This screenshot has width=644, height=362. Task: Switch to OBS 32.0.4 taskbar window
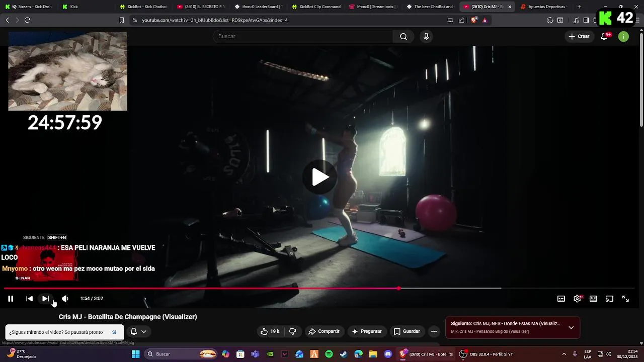[486, 354]
